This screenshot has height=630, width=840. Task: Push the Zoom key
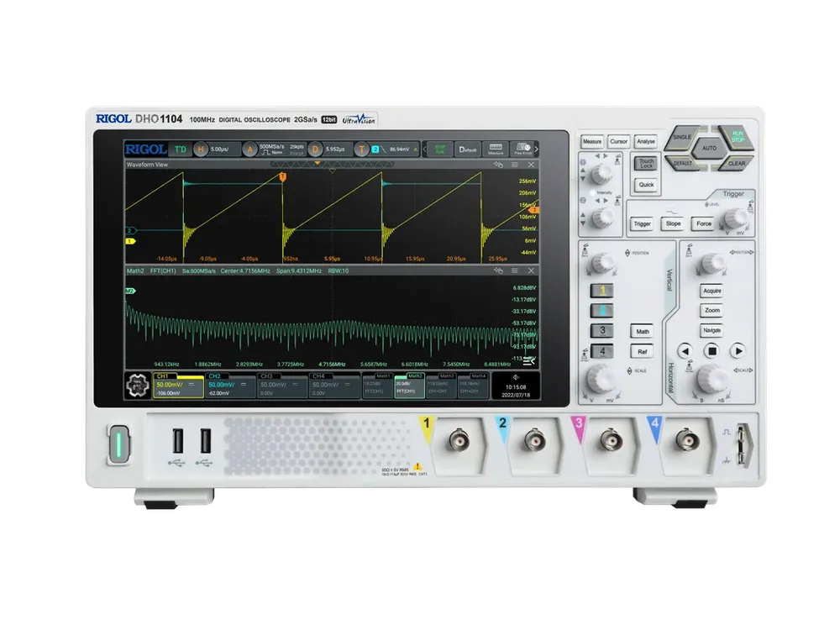coord(711,311)
